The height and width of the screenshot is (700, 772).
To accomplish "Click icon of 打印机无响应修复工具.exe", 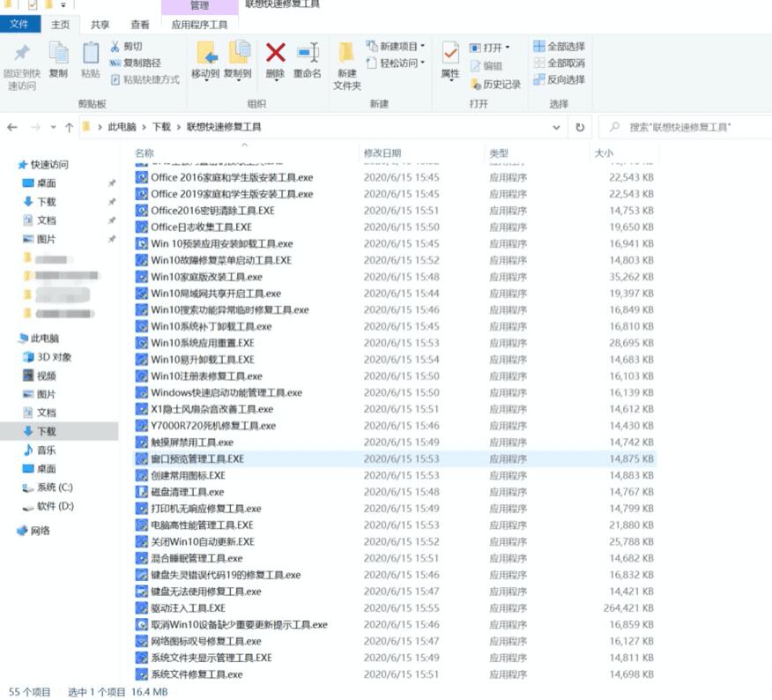I will coord(142,509).
